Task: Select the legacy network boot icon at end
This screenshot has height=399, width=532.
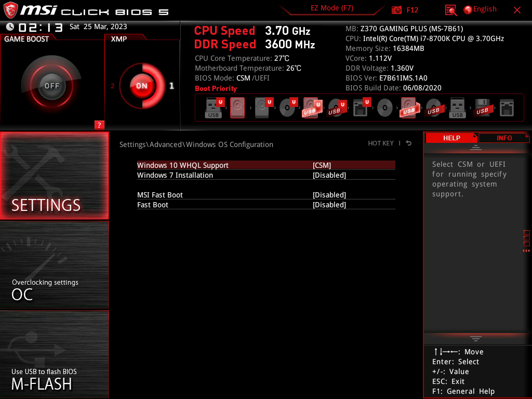Action: (507, 108)
